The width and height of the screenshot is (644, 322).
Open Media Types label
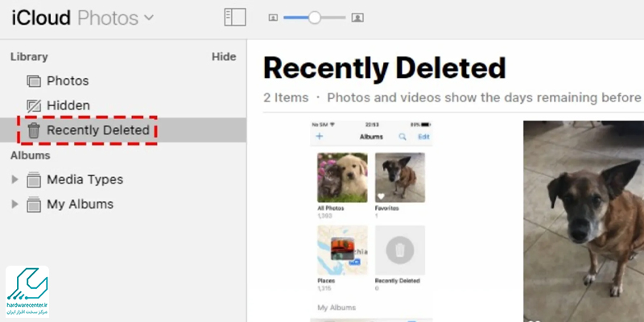(x=85, y=180)
